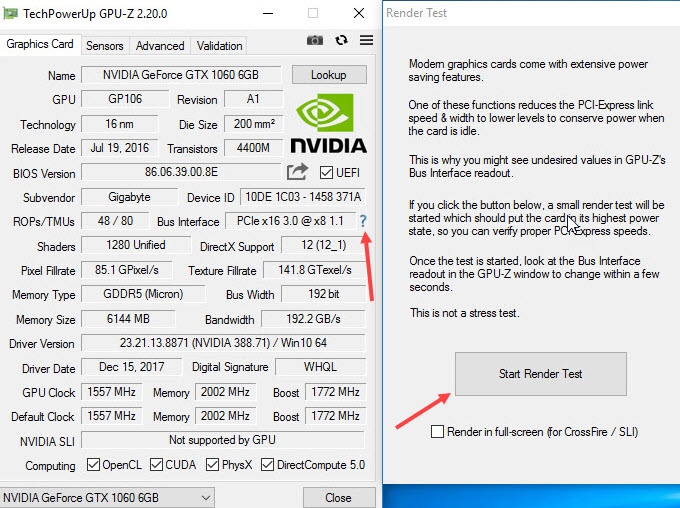This screenshot has height=508, width=680.
Task: Click the Bus Interface field PCIe x16 3.0
Action: pyautogui.click(x=290, y=221)
